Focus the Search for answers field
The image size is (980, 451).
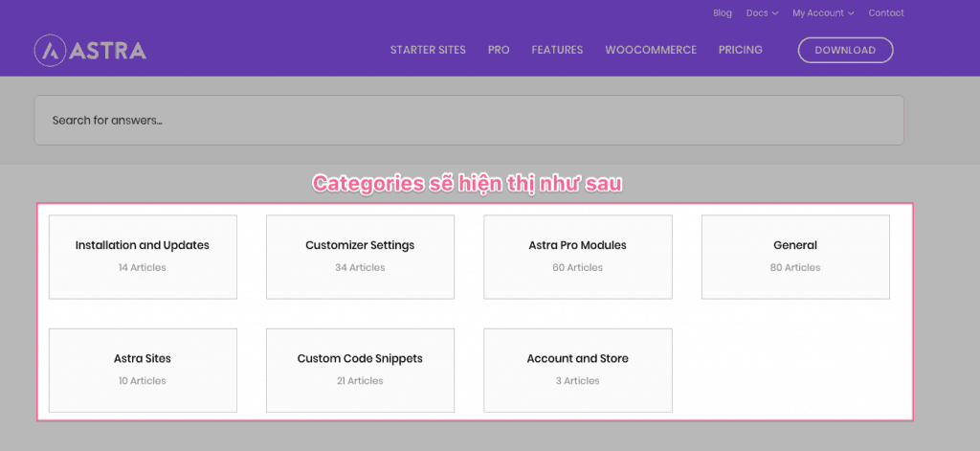pos(469,120)
